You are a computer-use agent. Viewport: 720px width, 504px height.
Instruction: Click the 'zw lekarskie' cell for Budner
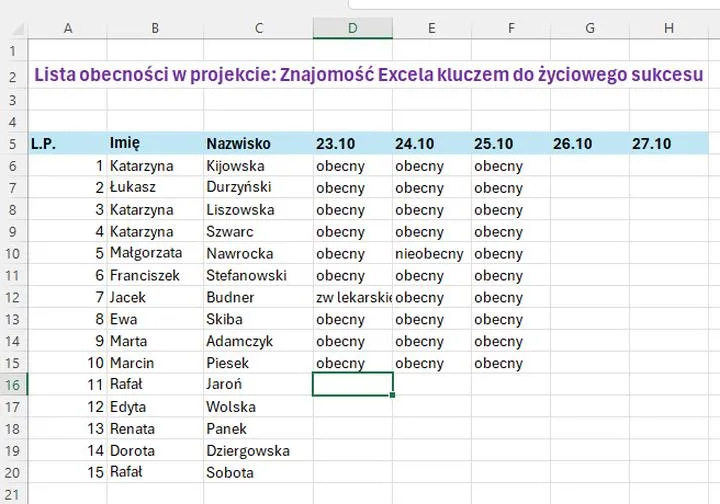(353, 297)
